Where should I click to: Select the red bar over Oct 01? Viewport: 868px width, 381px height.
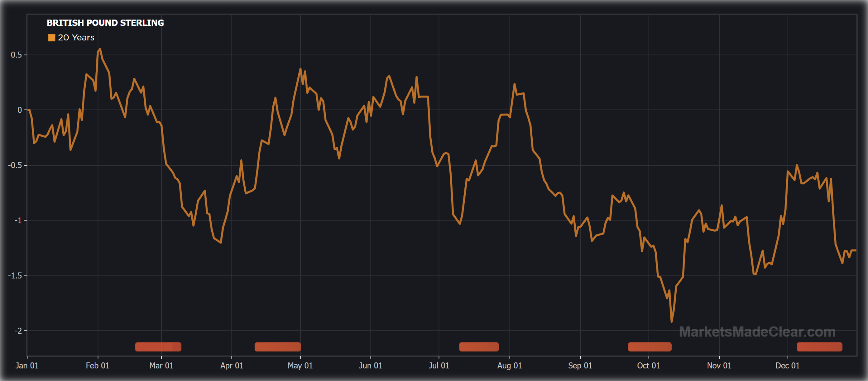pos(649,347)
